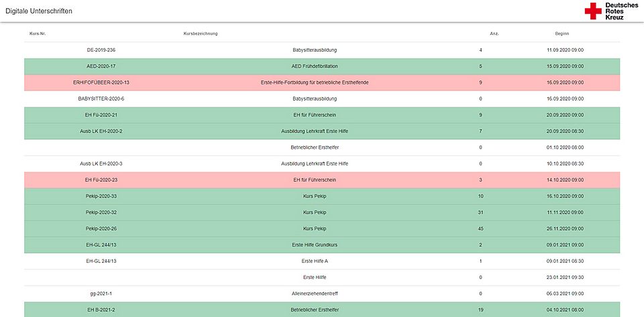Screen dimensions: 644x317
Task: Click the Kursbezeichnung column header
Action: (x=200, y=34)
